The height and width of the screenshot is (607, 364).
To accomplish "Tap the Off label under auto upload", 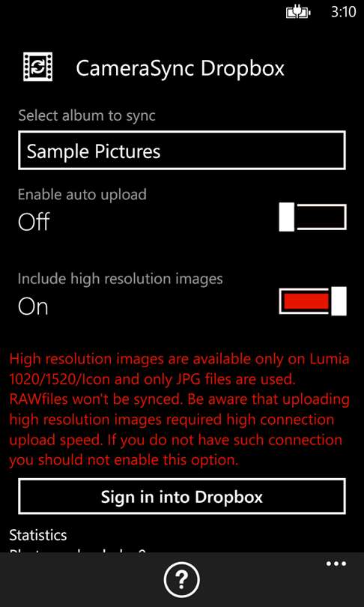I will (x=34, y=222).
